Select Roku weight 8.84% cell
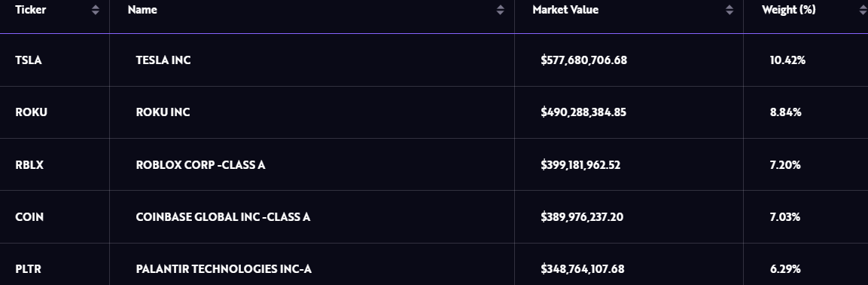 (785, 112)
